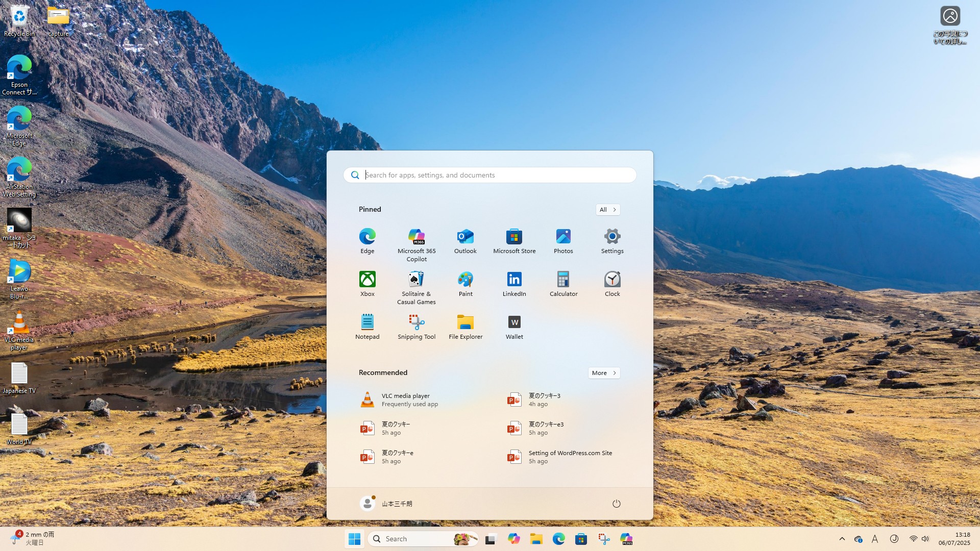Click the wallpaper photo info desktop icon
Viewport: 980px width, 551px height.
[950, 25]
